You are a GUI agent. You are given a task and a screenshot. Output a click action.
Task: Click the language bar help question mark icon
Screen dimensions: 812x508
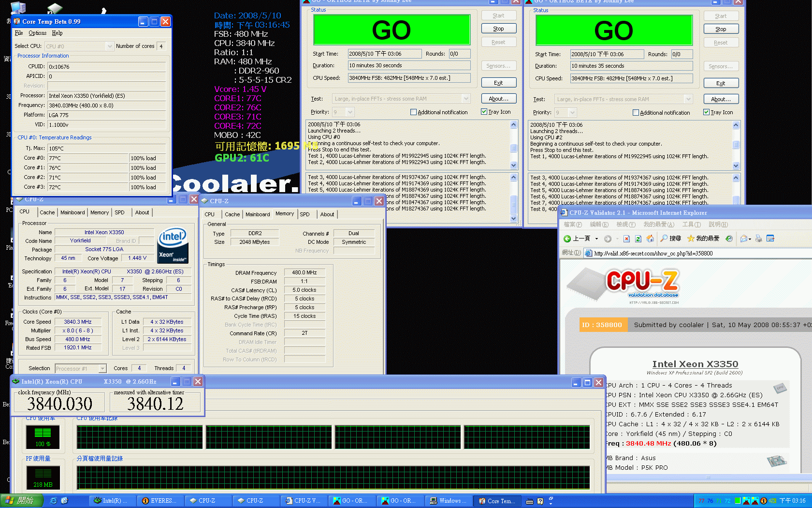540,501
